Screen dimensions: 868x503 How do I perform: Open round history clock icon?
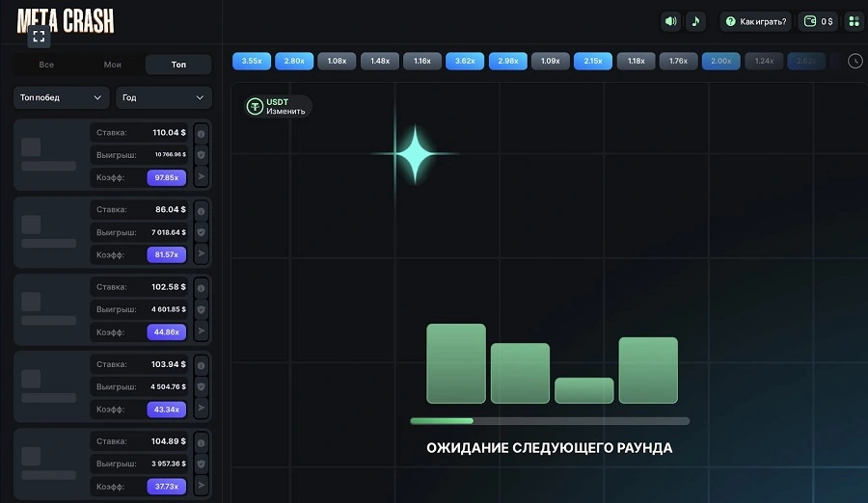tap(855, 61)
